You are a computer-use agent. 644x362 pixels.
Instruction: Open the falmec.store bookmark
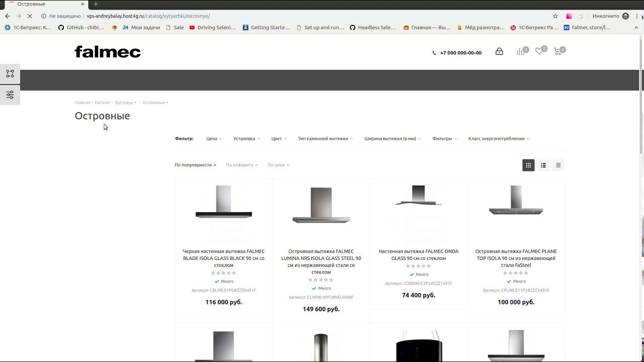[x=587, y=28]
